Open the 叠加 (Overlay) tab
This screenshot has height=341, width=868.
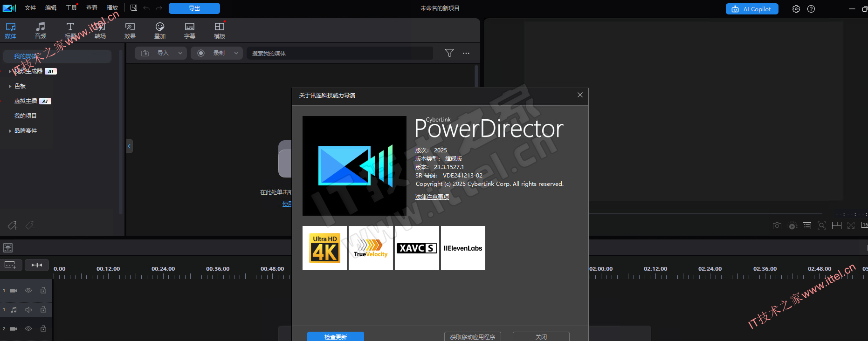coord(160,31)
